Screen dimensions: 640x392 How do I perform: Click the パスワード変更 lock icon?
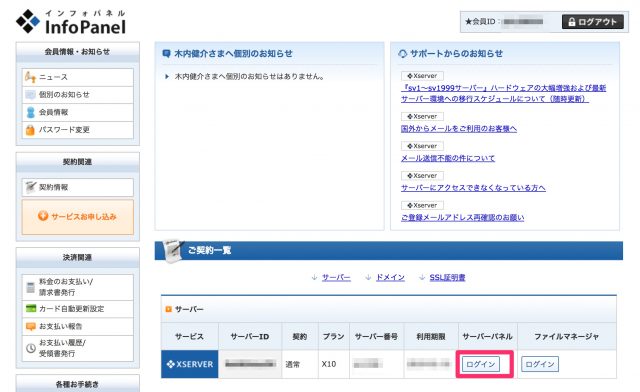click(30, 130)
